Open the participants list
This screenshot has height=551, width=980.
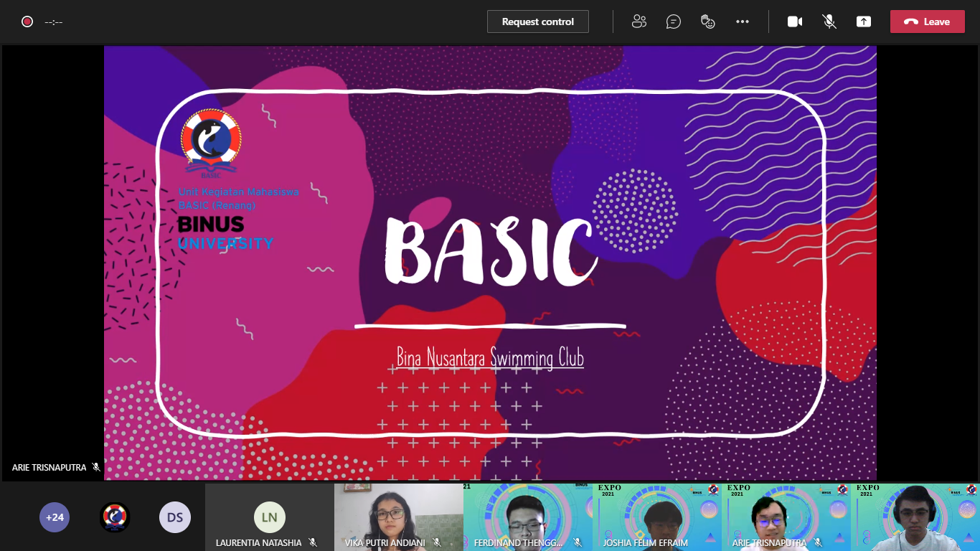coord(639,22)
